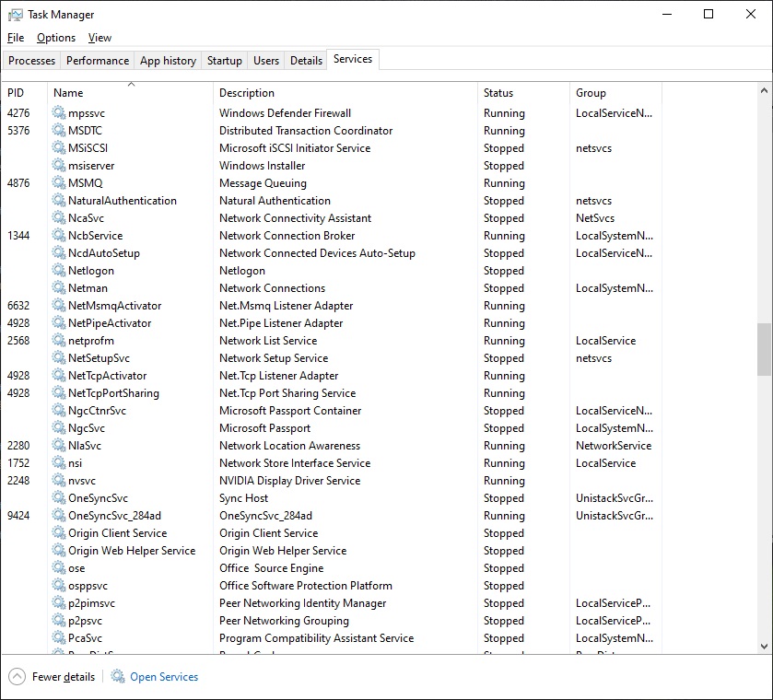The width and height of the screenshot is (773, 700).
Task: Switch to the Processes tab
Action: (x=31, y=60)
